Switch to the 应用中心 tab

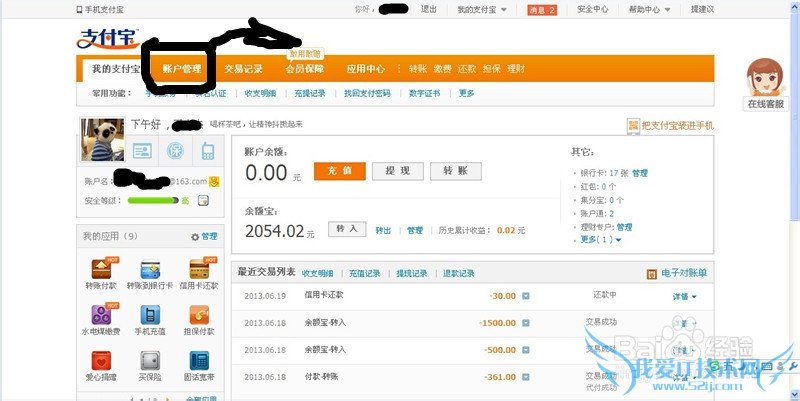pos(365,69)
